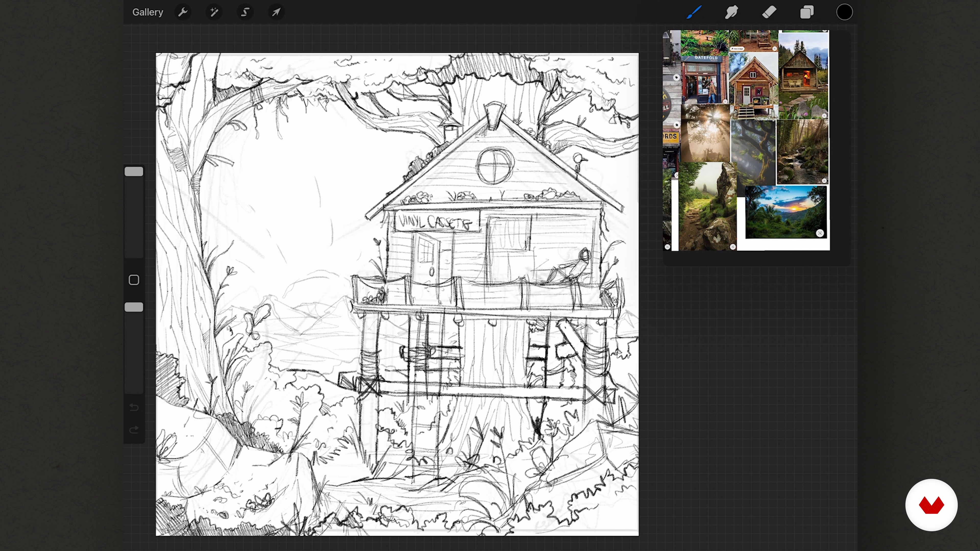Tap the square modify button in sidebar
The width and height of the screenshot is (980, 551).
click(134, 280)
